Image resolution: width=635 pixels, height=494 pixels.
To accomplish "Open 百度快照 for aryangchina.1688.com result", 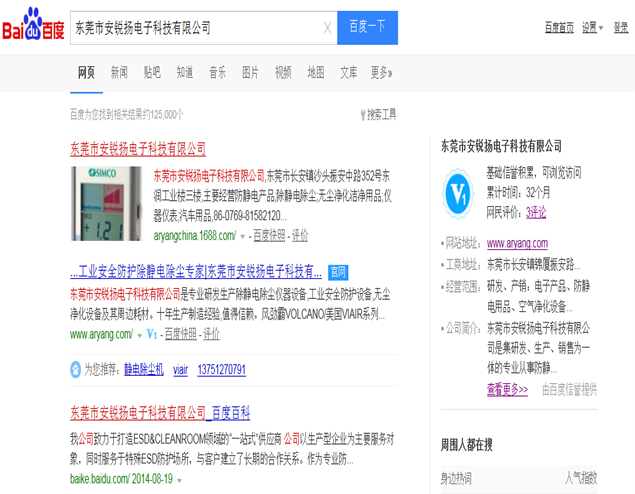I will (x=269, y=236).
